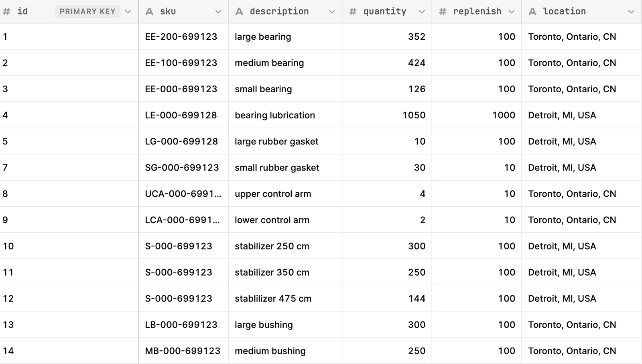Select quantity cell 424

tap(387, 63)
